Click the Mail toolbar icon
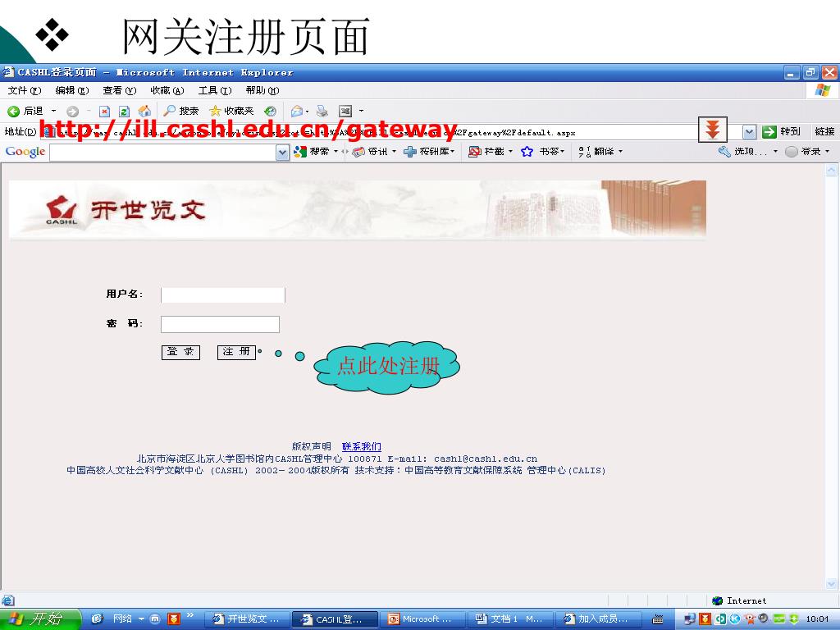 296,112
